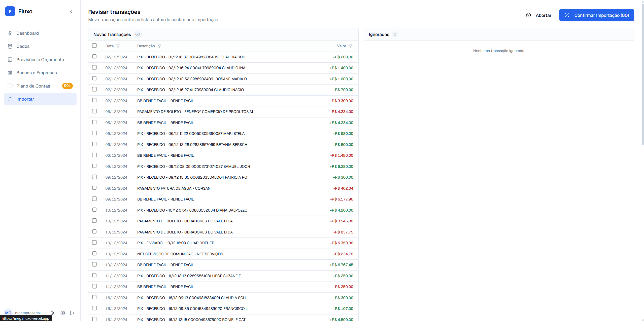Viewport: 644px width, 321px height.
Task: Toggle the light/dark theme sun icon
Action: coord(53,313)
